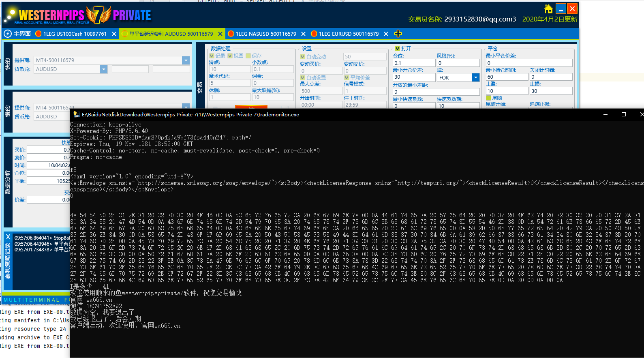Add a new tab with plus icon
Screen dimensions: 644x358
(x=398, y=34)
